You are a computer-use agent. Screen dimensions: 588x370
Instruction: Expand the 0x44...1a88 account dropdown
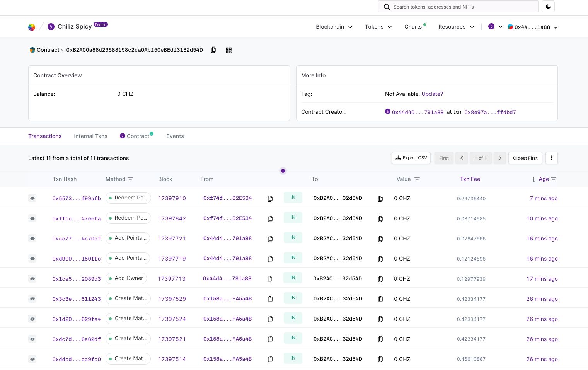532,27
